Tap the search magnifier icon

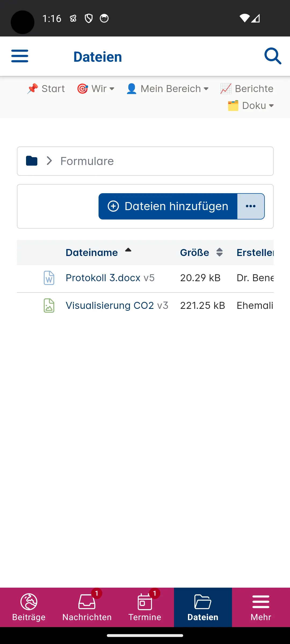pyautogui.click(x=273, y=56)
